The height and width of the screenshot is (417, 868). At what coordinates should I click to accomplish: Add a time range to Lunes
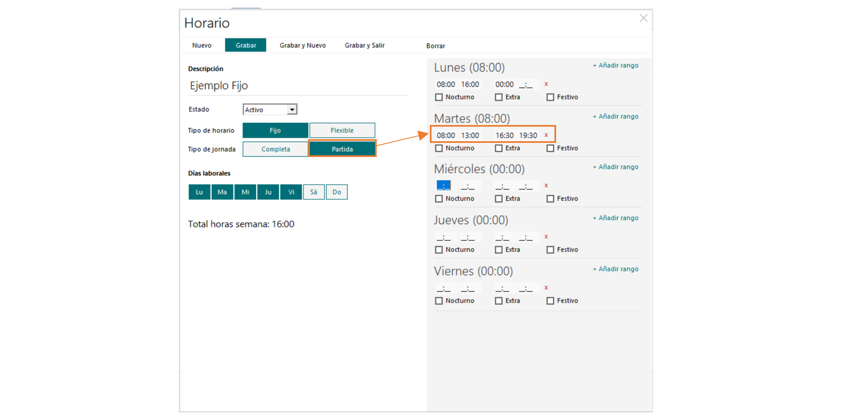point(615,66)
